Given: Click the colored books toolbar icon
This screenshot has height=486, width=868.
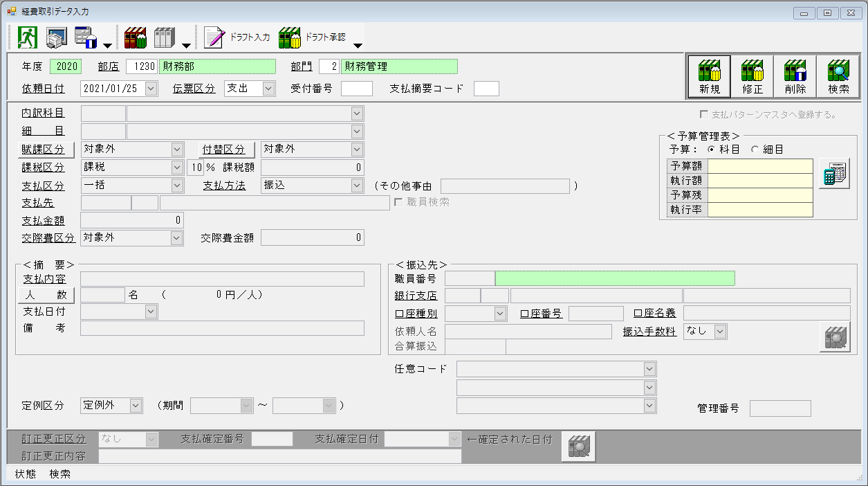Looking at the screenshot, I should click(135, 37).
